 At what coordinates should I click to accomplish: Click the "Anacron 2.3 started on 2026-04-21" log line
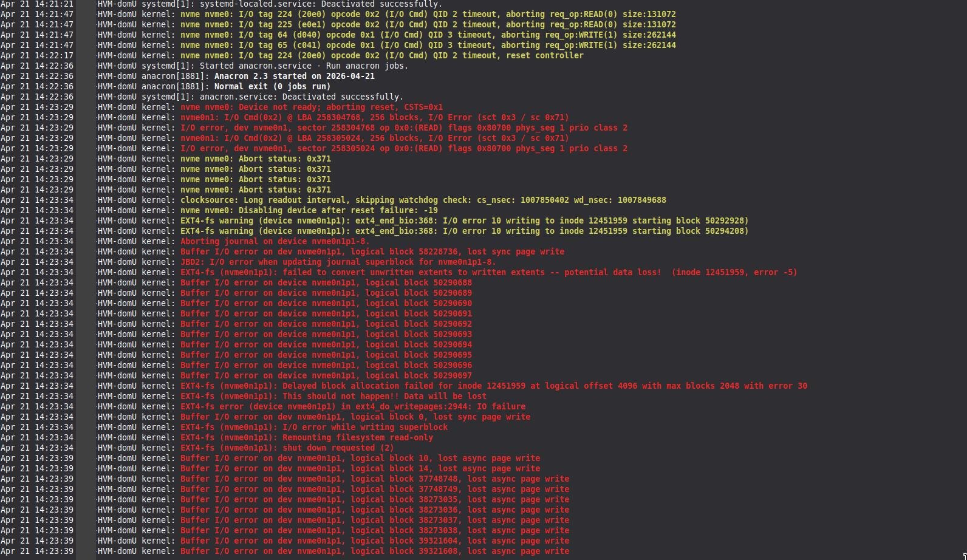(x=294, y=76)
